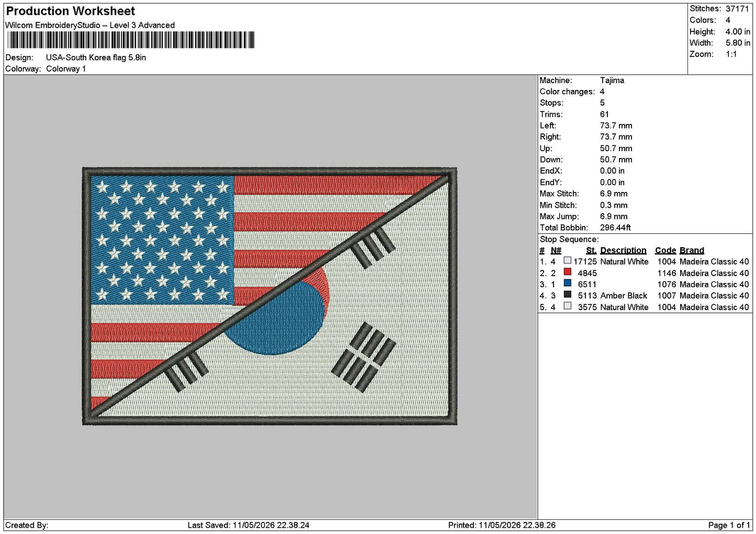756x534 pixels.
Task: Click the blue color swatch in stop 3
Action: tap(567, 283)
